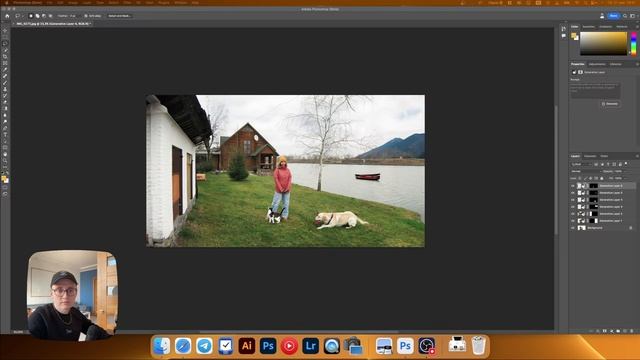640x360 pixels.
Task: Switch to the Swatches tab
Action: pos(589,27)
